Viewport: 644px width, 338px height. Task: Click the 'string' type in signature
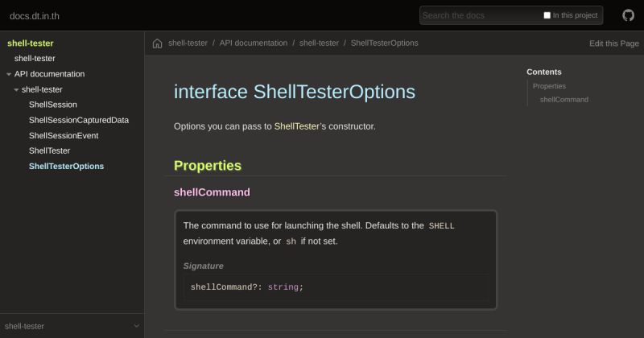pos(283,287)
